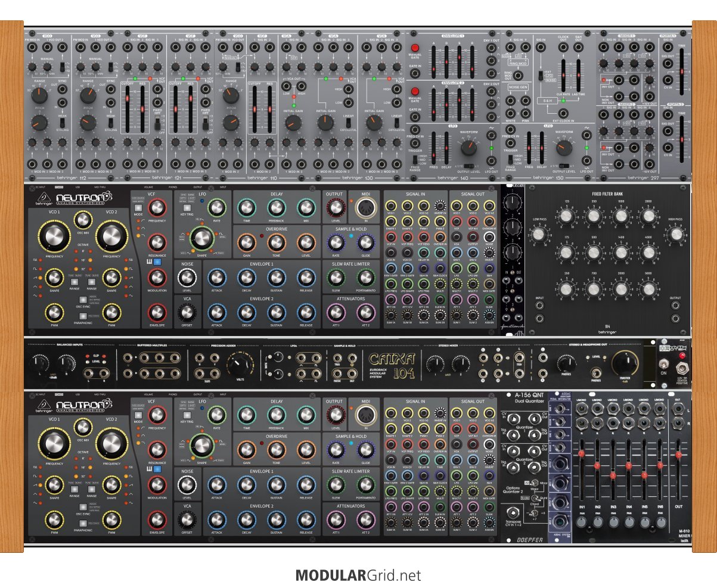This screenshot has width=717, height=588.
Task: Click the Fixed Filter Bank 700 knob
Action: 593,290
